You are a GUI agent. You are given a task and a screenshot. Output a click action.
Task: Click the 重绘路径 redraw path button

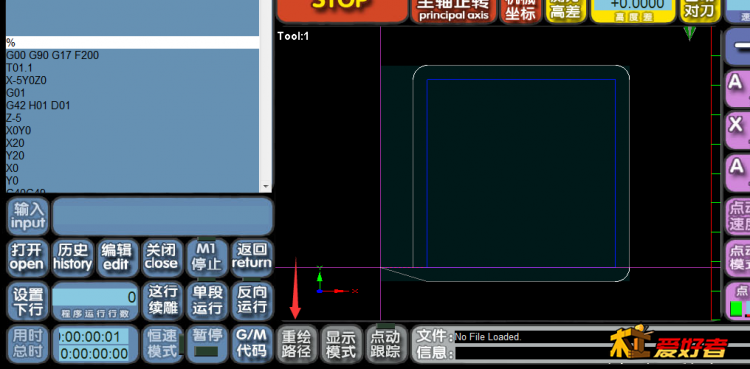(297, 344)
